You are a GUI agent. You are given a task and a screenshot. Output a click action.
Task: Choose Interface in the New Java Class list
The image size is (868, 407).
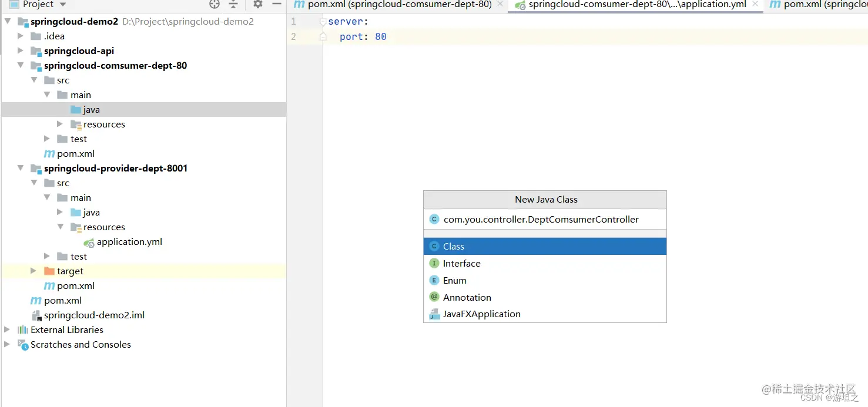[545, 264]
